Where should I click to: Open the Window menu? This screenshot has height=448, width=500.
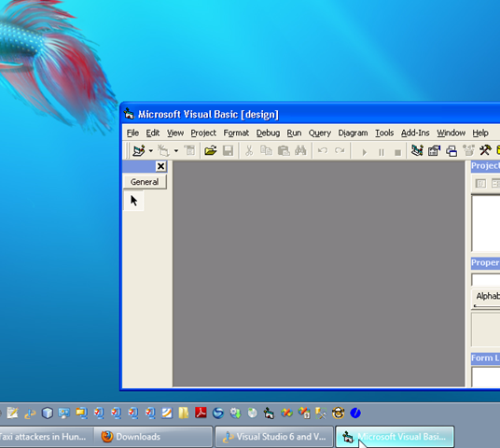click(x=451, y=133)
